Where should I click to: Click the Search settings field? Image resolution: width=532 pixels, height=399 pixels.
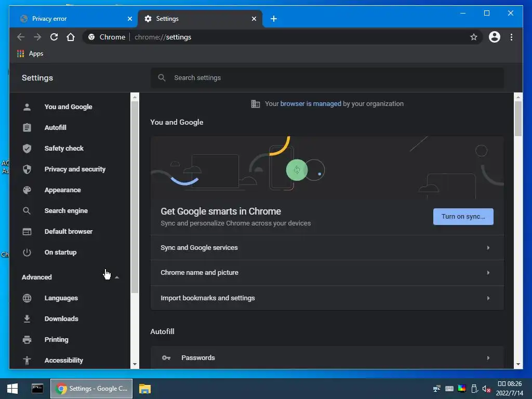coord(327,78)
